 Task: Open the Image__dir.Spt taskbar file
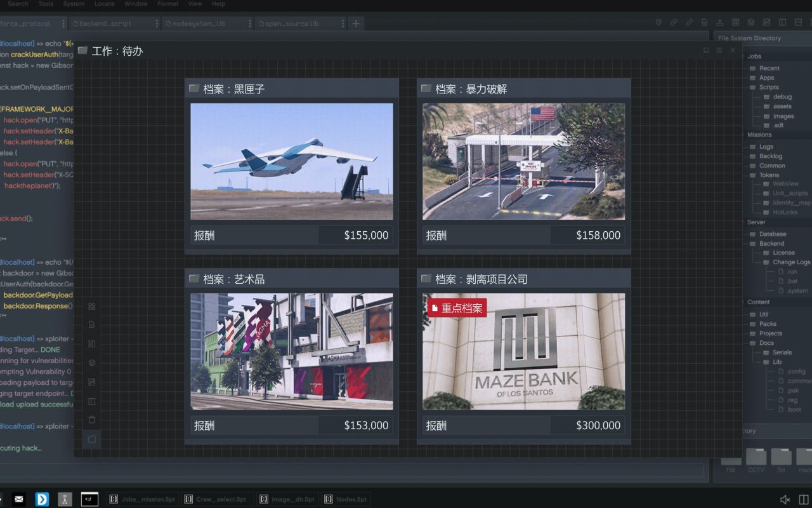[287, 499]
